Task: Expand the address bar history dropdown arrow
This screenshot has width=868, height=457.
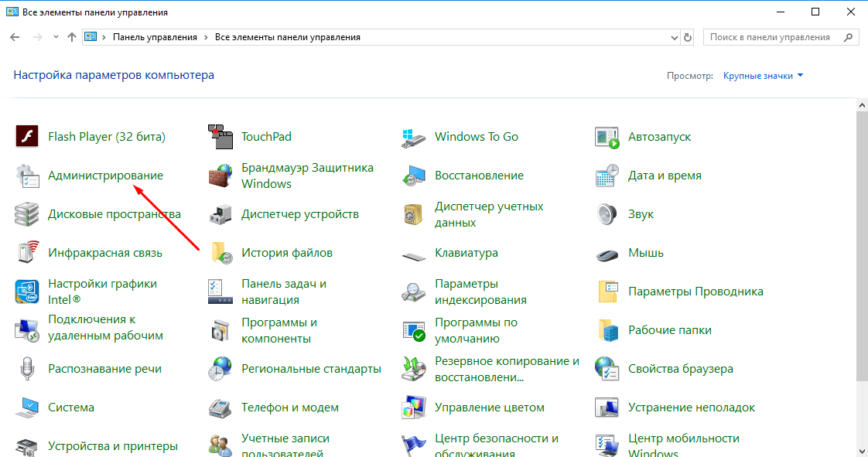Action: [674, 38]
